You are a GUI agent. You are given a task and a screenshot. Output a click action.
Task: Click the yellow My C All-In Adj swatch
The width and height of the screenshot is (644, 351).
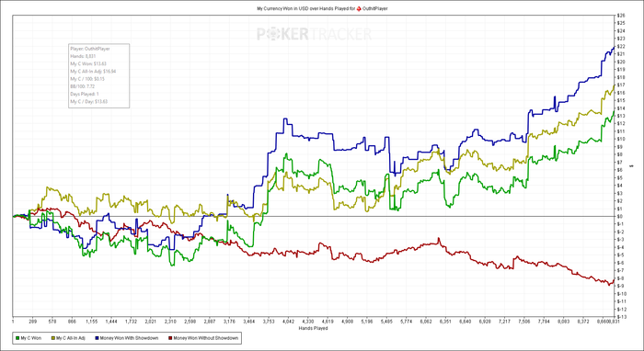pos(53,338)
